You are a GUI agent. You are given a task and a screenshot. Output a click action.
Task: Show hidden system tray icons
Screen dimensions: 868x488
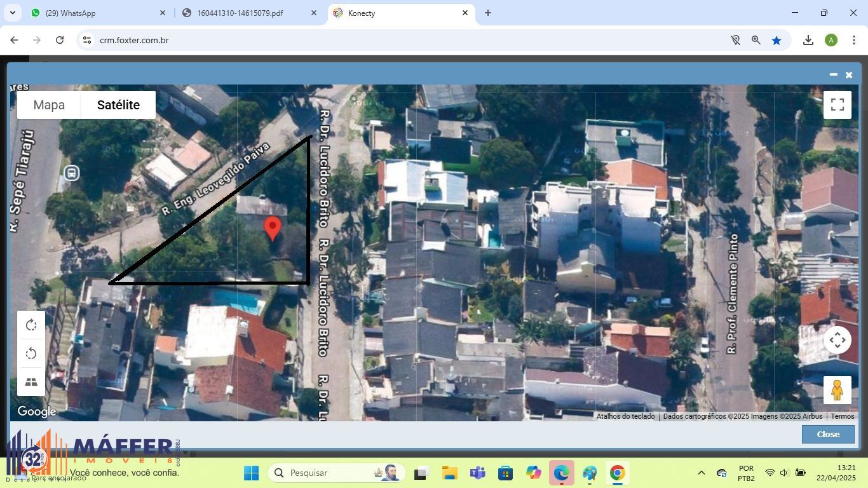click(702, 473)
